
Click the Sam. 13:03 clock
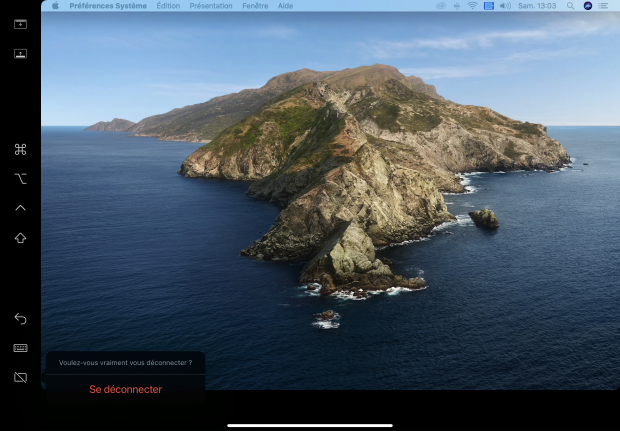click(x=537, y=6)
